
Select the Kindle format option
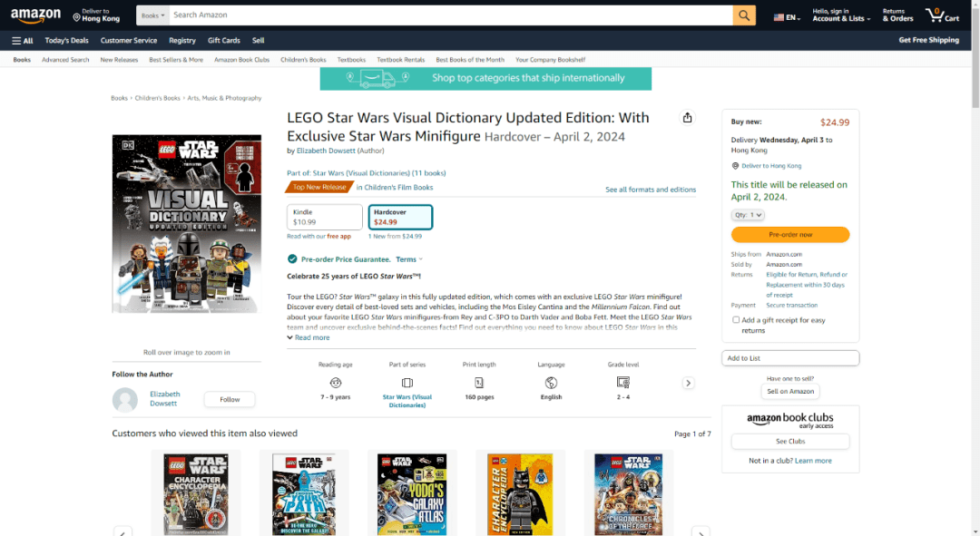pos(325,218)
